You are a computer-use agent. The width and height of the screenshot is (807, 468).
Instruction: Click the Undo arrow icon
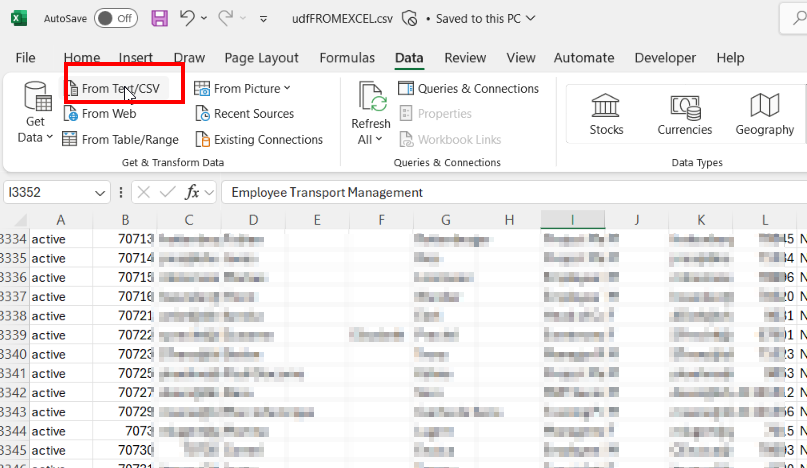(187, 18)
